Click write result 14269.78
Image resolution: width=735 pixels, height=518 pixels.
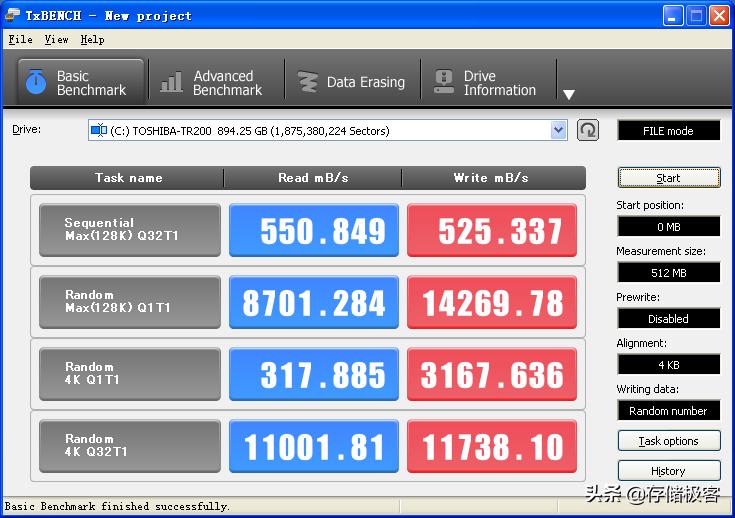[x=492, y=302]
